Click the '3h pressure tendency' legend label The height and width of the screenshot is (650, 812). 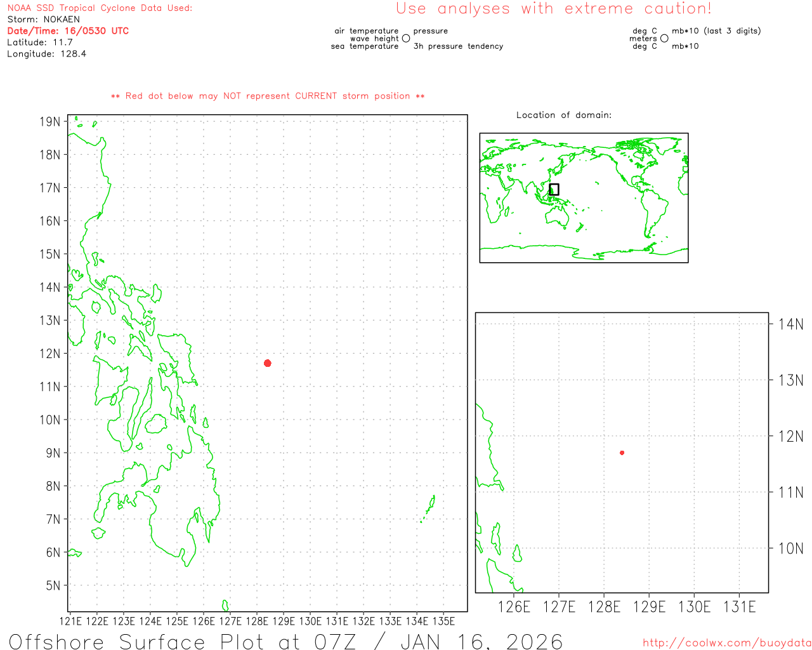[458, 46]
